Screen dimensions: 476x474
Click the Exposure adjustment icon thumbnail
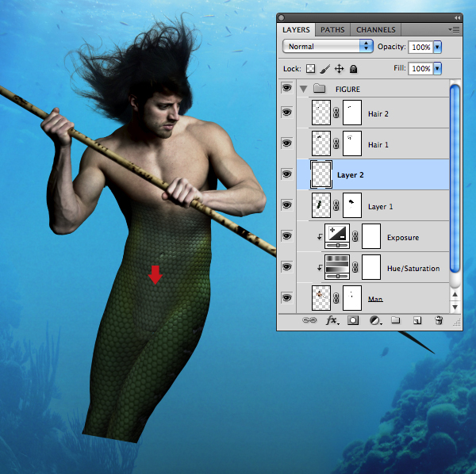point(337,236)
